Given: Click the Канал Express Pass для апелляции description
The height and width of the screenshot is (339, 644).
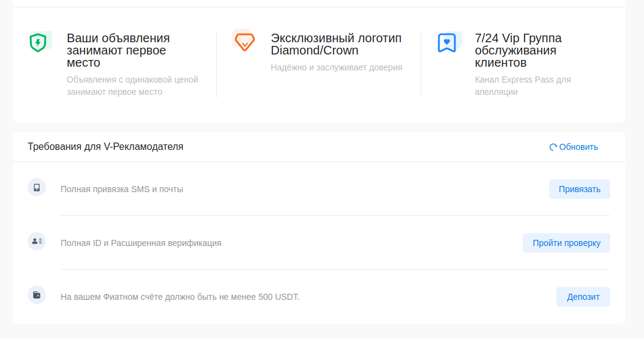Looking at the screenshot, I should point(522,86).
